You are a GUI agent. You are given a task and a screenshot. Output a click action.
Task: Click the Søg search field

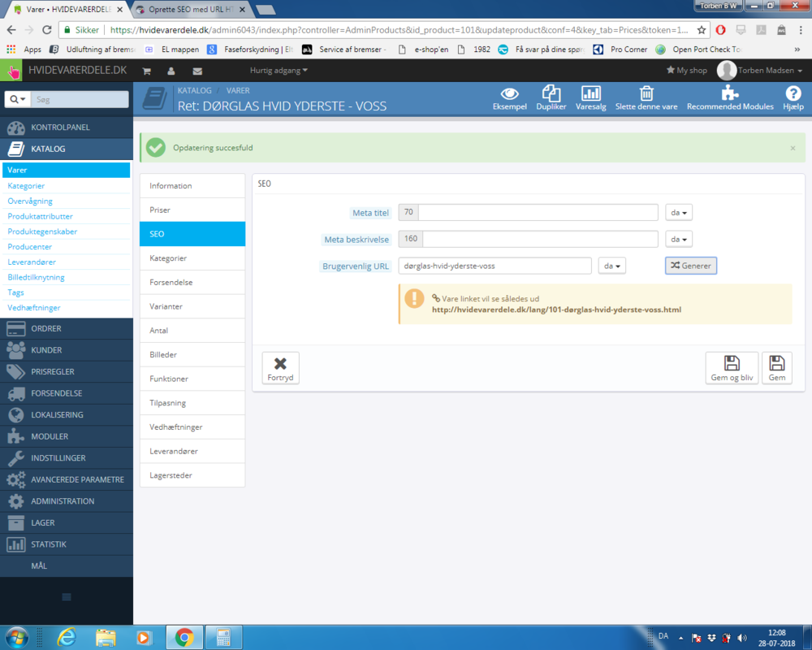pos(80,99)
